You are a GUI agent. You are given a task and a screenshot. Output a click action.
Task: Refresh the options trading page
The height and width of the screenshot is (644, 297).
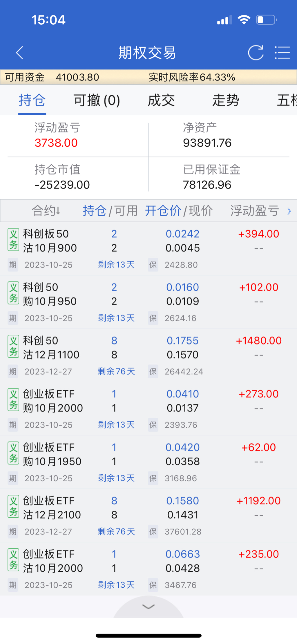(256, 53)
